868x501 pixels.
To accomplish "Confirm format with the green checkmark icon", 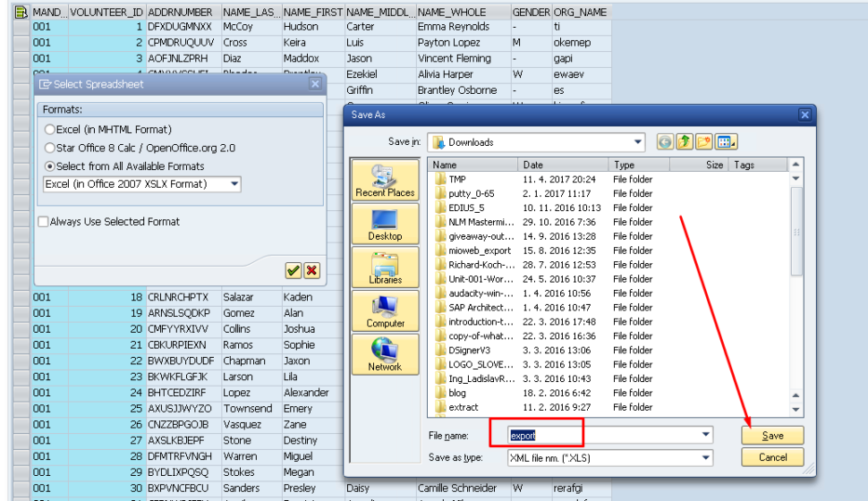I will [x=293, y=270].
